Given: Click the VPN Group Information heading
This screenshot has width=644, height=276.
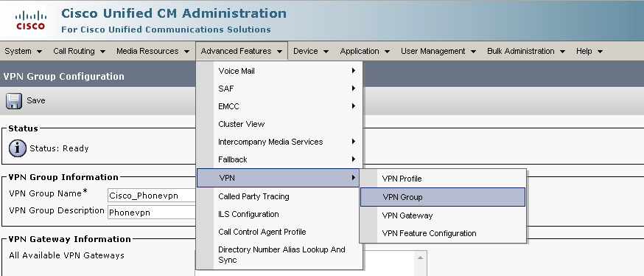Looking at the screenshot, I should [x=63, y=177].
